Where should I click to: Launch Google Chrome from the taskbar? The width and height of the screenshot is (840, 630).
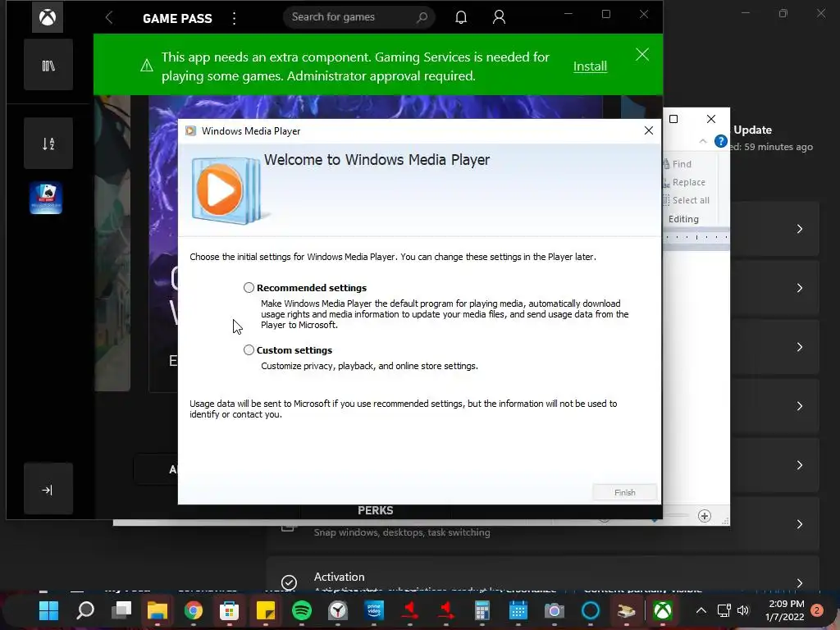pyautogui.click(x=194, y=610)
